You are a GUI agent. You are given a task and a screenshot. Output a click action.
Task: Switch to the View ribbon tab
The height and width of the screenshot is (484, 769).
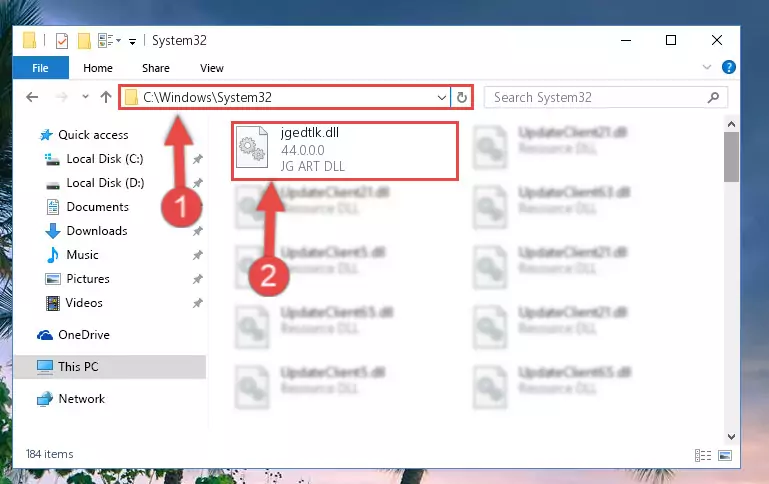(212, 68)
